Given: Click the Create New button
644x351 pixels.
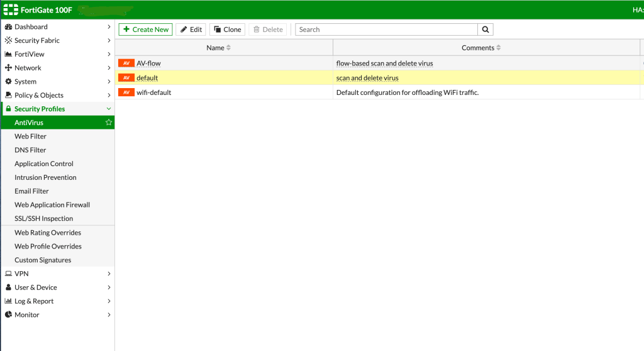Looking at the screenshot, I should tap(145, 30).
